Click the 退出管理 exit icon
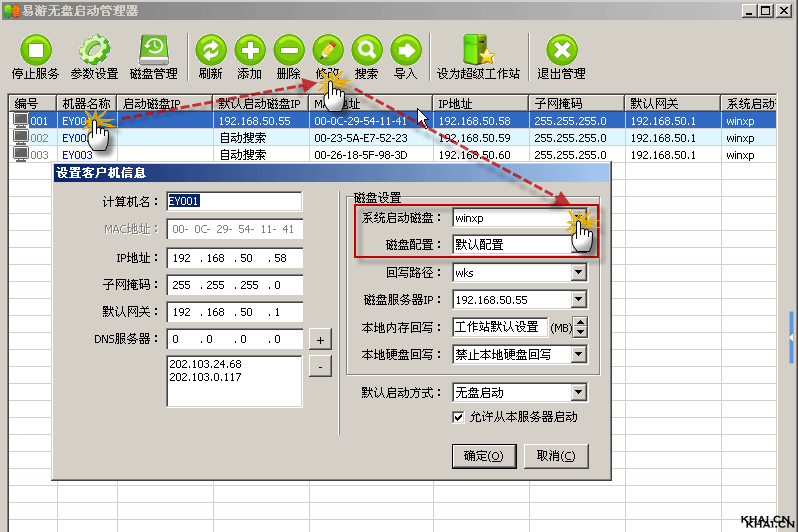The width and height of the screenshot is (798, 532). coord(561,50)
